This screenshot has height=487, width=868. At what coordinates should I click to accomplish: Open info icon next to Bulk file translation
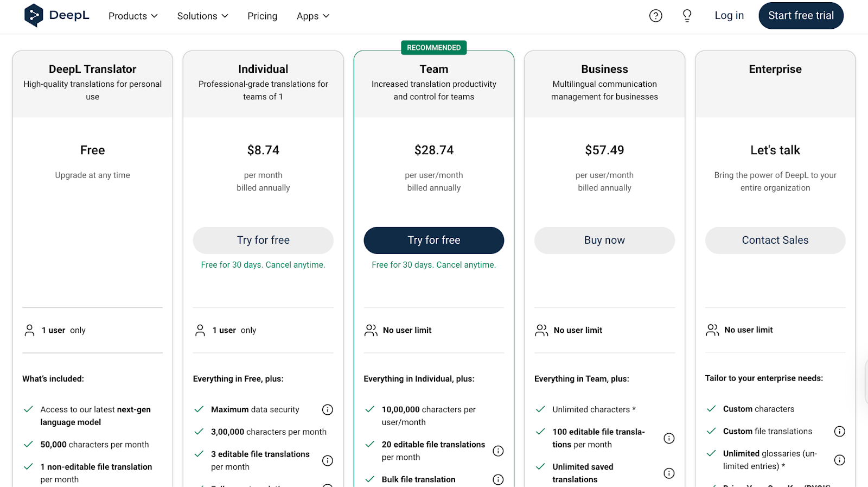point(498,479)
